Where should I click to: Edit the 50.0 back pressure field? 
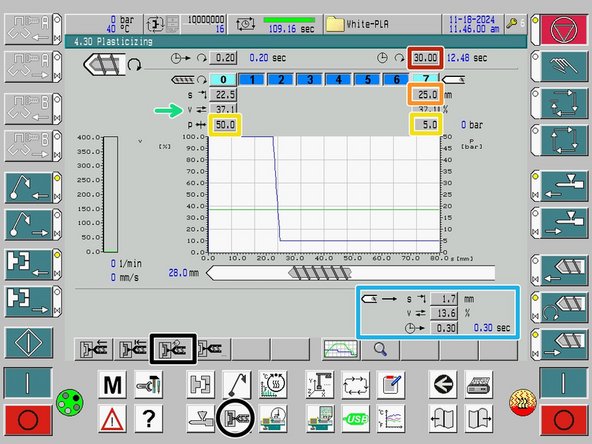[225, 125]
